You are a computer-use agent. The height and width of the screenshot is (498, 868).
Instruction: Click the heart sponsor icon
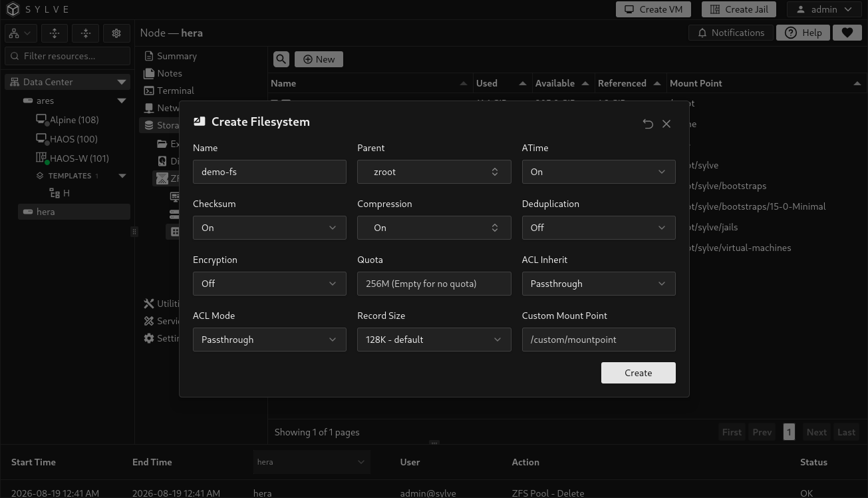pyautogui.click(x=847, y=33)
